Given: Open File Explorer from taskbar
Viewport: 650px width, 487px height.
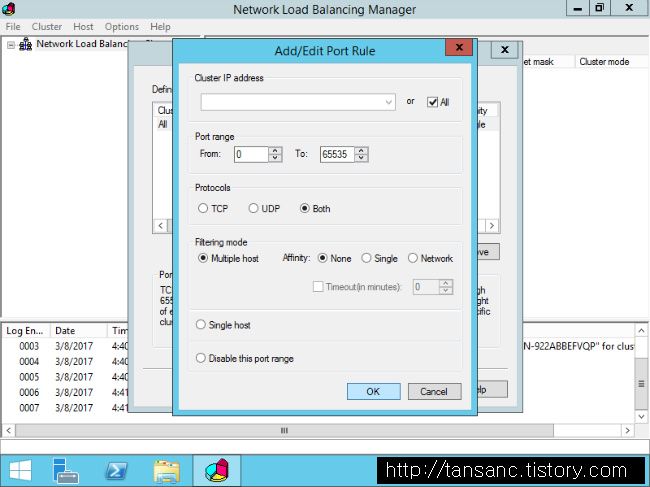Looking at the screenshot, I should (x=167, y=471).
